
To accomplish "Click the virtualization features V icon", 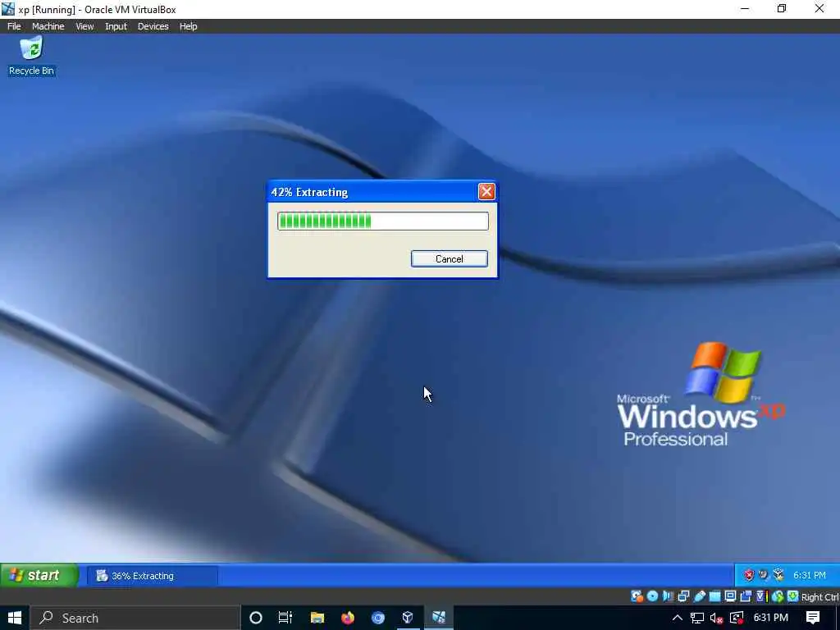I will (761, 596).
